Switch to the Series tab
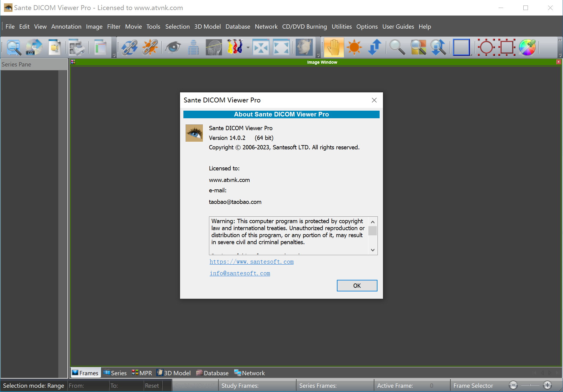Image resolution: width=563 pixels, height=392 pixels. 115,373
